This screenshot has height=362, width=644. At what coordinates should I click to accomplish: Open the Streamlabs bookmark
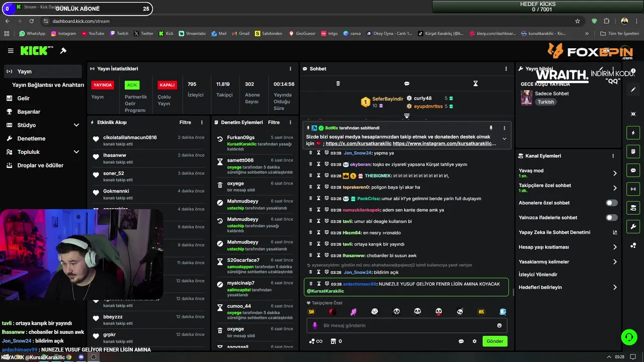click(192, 34)
